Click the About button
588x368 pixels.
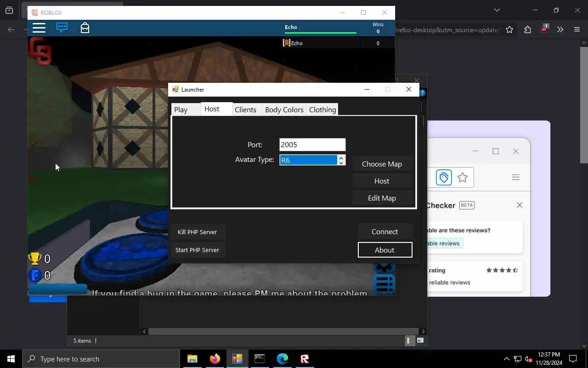coord(385,250)
